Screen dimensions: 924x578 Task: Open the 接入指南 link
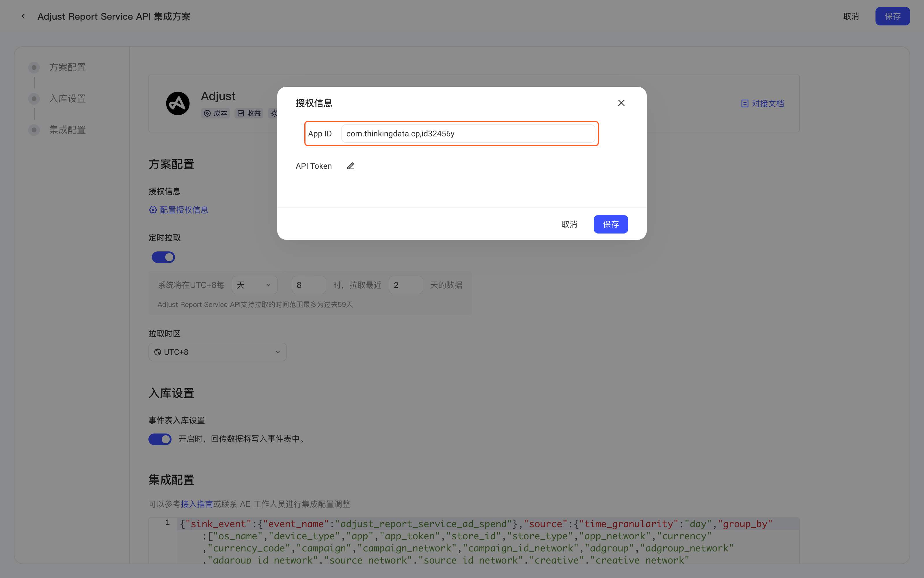pos(197,504)
